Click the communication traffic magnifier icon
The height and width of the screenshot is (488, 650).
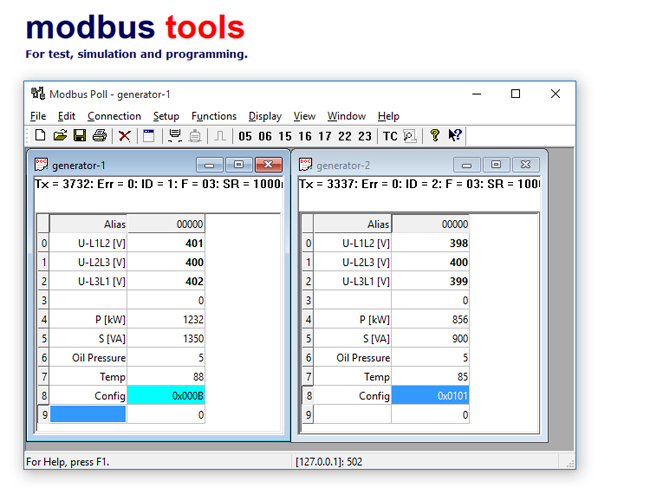(410, 136)
